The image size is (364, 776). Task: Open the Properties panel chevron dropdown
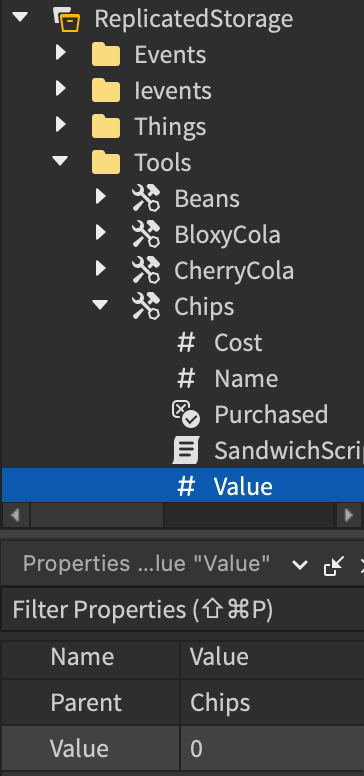click(x=300, y=565)
